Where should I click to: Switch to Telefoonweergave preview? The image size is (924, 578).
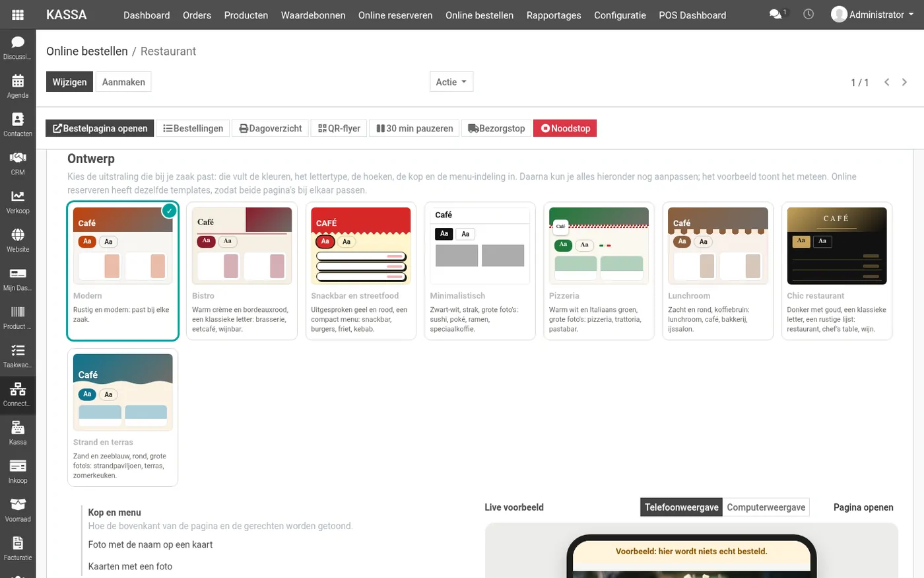click(x=681, y=507)
